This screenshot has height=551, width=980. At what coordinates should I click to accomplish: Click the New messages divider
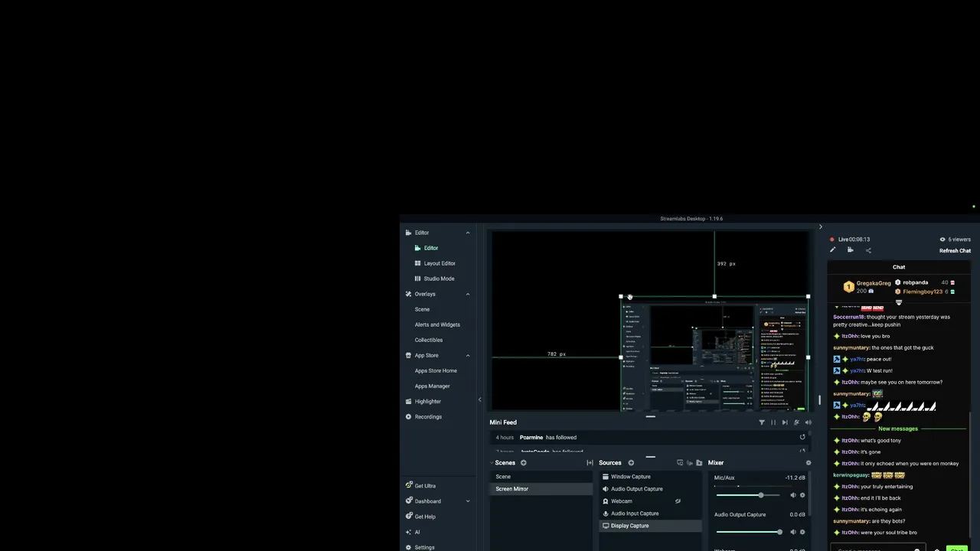[x=898, y=429]
